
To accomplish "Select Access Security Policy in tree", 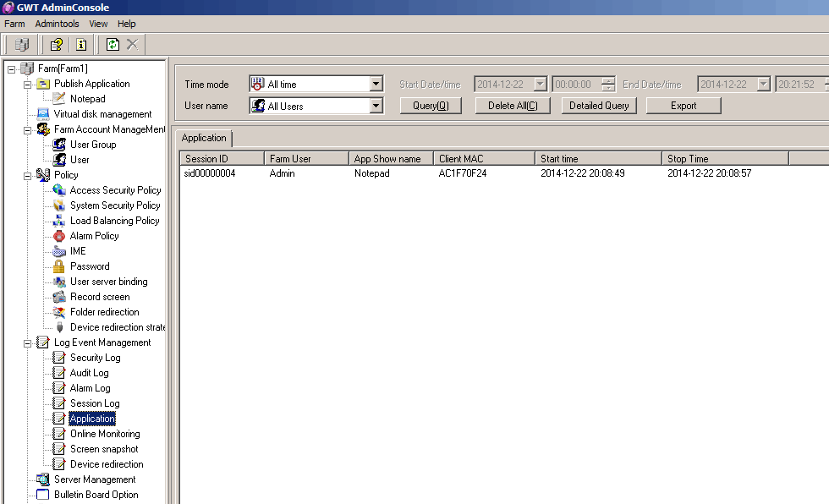I will [x=114, y=190].
